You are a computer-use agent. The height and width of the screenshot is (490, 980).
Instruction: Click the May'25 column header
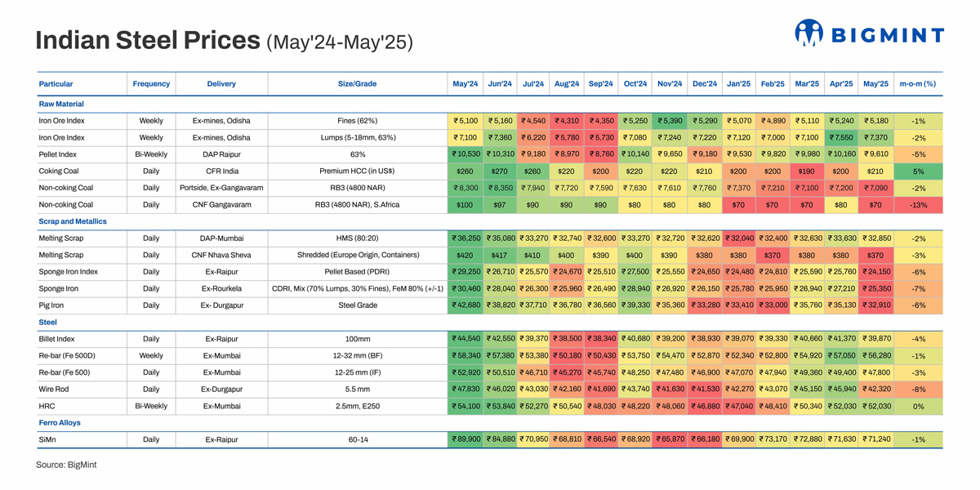click(x=875, y=84)
